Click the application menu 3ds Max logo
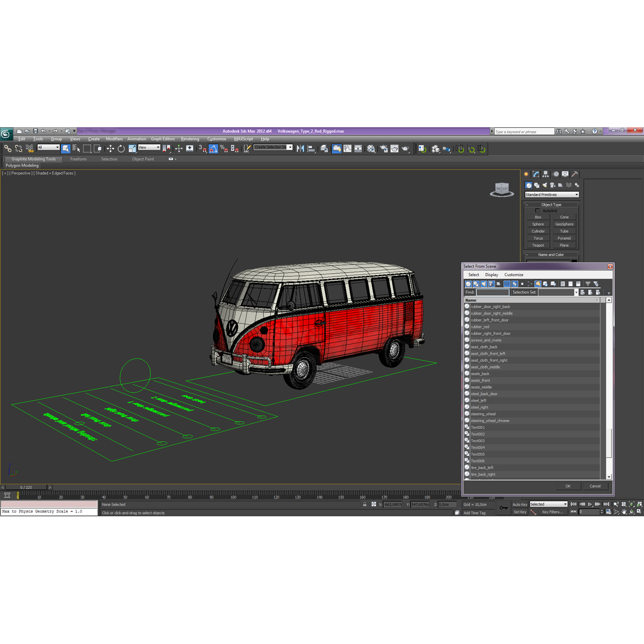This screenshot has width=644, height=644. pyautogui.click(x=6, y=134)
